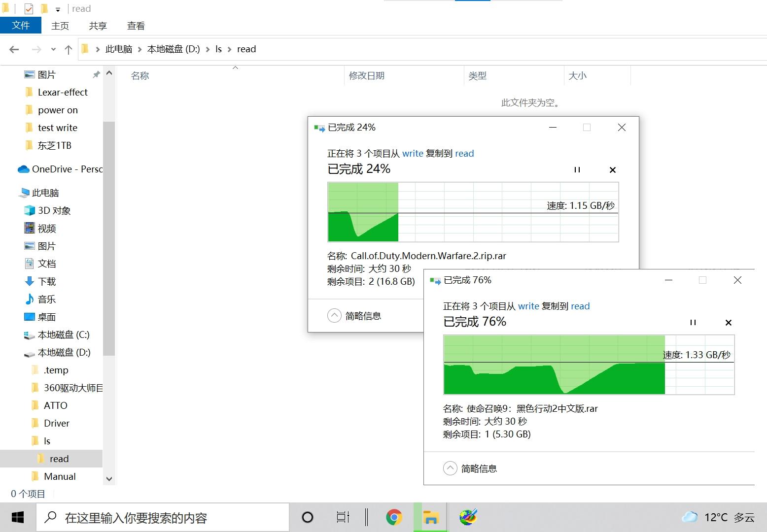Click the write link in the copy dialog
767x532 pixels.
413,153
